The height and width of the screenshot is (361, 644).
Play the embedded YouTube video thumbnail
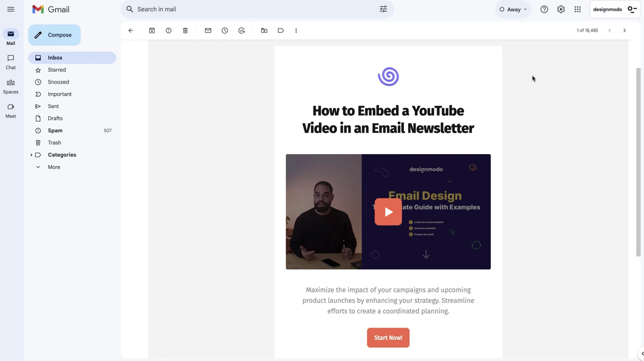point(388,212)
